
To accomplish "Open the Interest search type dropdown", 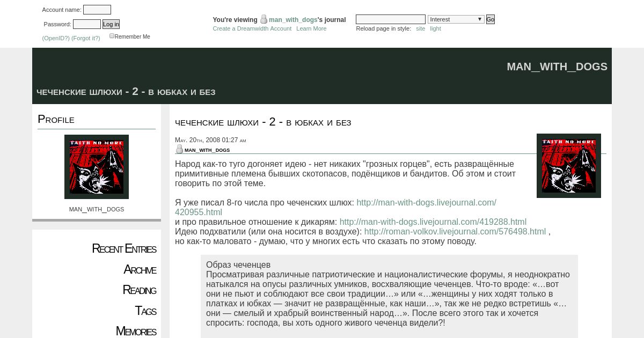I will click(456, 19).
